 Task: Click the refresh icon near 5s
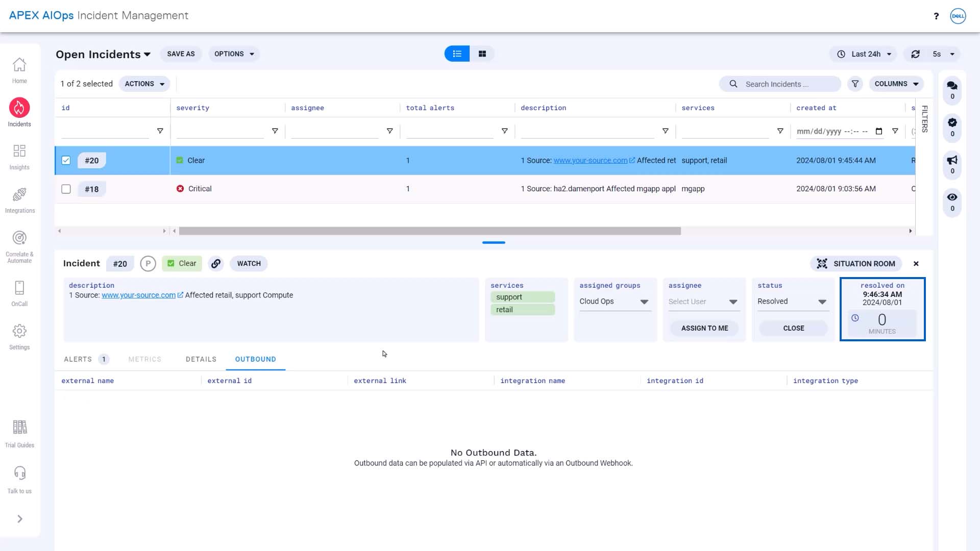pyautogui.click(x=916, y=54)
